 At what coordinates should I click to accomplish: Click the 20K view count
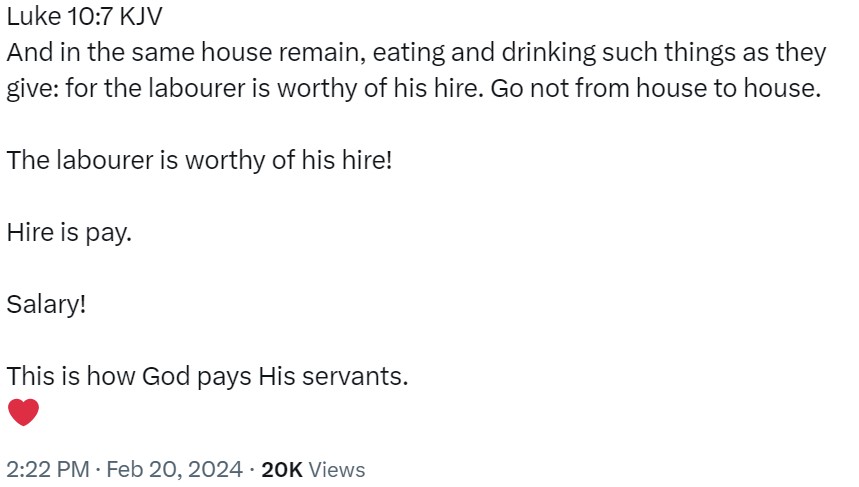click(281, 469)
